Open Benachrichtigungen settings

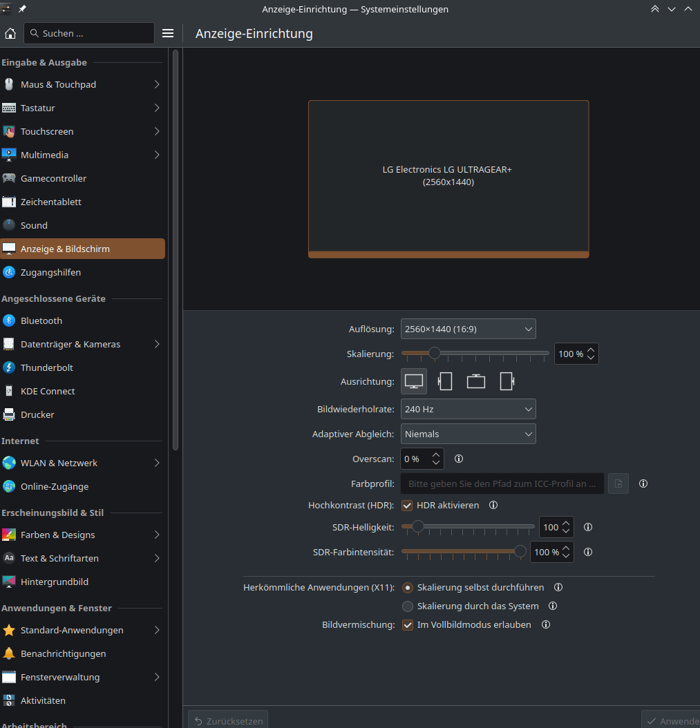[x=83, y=653]
